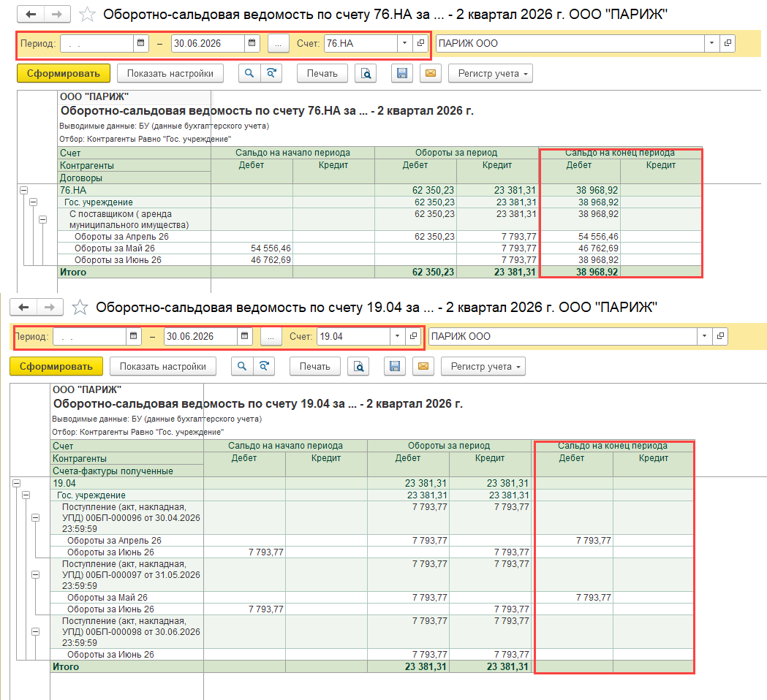Click Печать button in top report

[x=322, y=73]
